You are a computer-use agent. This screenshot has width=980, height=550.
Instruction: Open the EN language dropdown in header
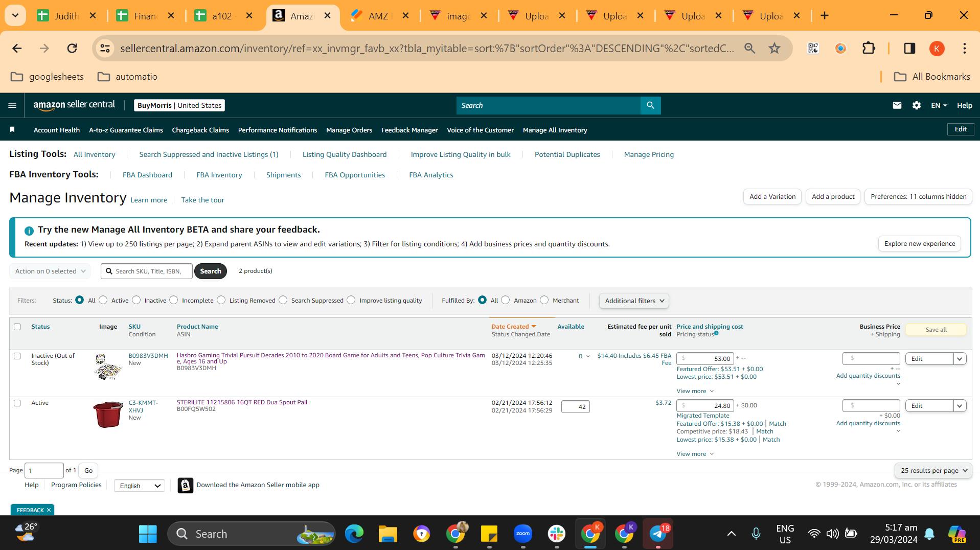(939, 105)
